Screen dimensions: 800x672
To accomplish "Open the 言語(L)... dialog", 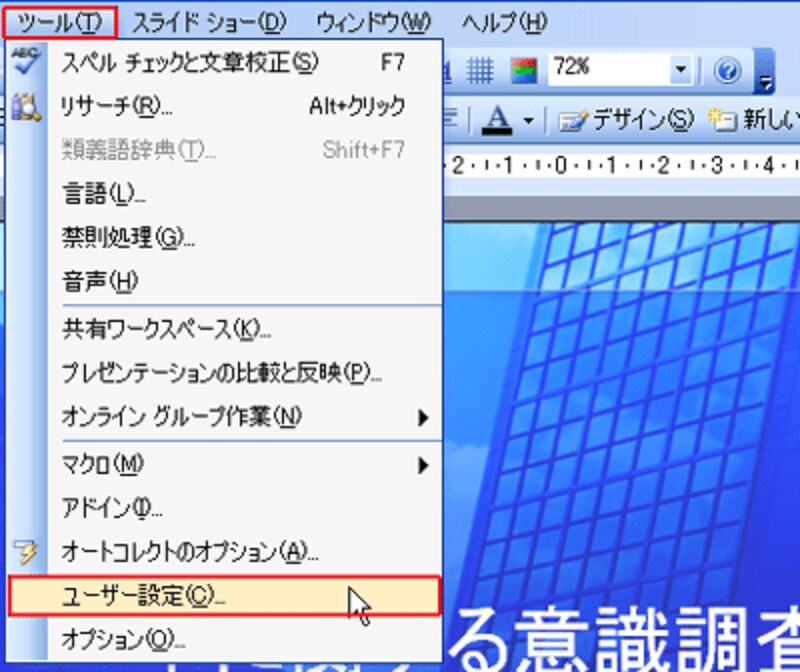I will point(224,194).
